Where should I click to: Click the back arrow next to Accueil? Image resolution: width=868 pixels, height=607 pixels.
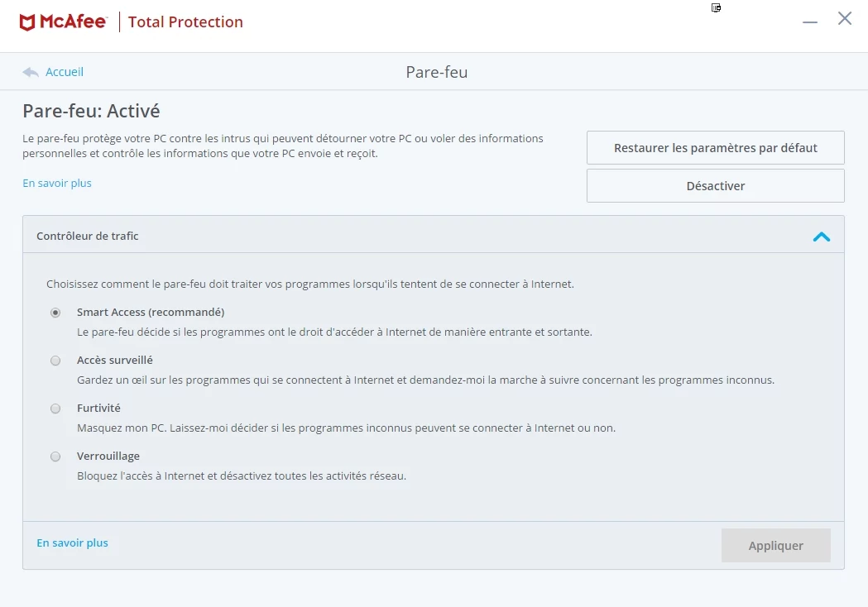[x=31, y=73]
